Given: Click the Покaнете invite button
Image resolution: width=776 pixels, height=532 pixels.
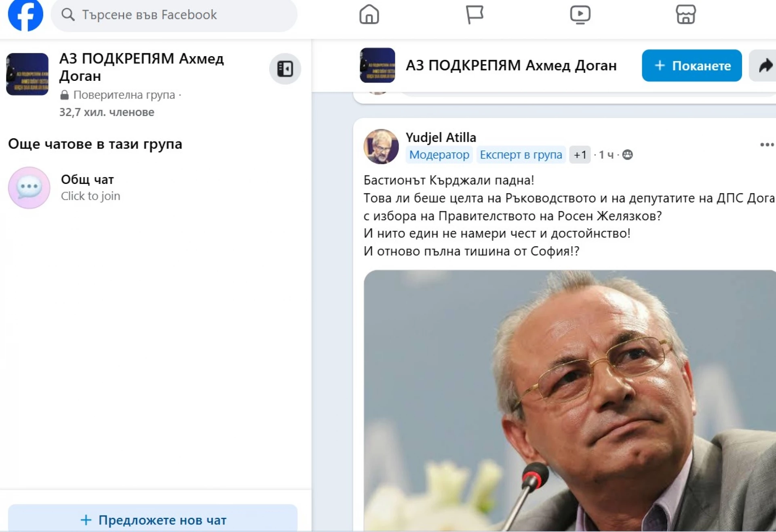Looking at the screenshot, I should (692, 65).
